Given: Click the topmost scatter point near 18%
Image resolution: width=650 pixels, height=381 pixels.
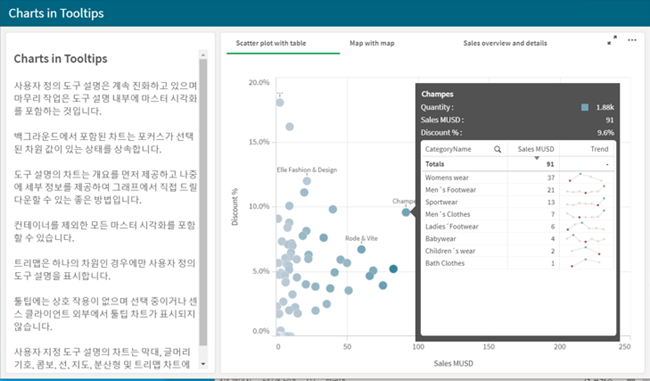Looking at the screenshot, I should [280, 102].
